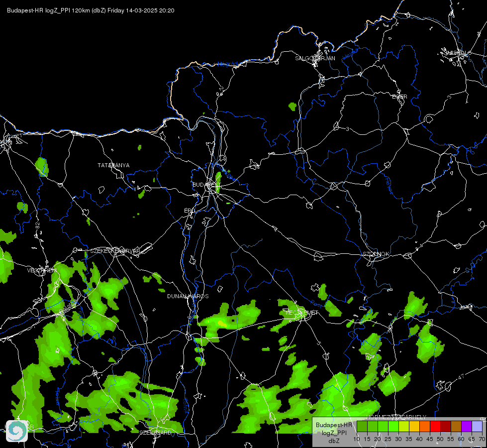Select the 35-40 dBZ yellow swatch
The height and width of the screenshot is (448, 487).
414,427
